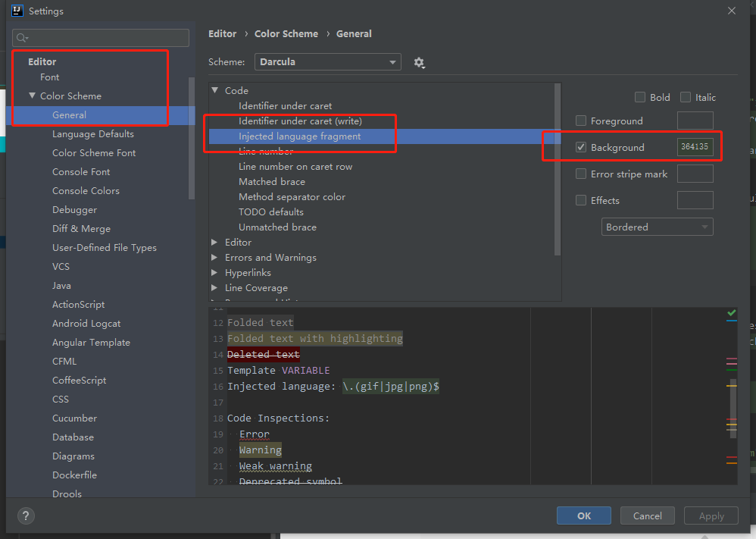
Task: Click the Effects color swatch
Action: 695,200
